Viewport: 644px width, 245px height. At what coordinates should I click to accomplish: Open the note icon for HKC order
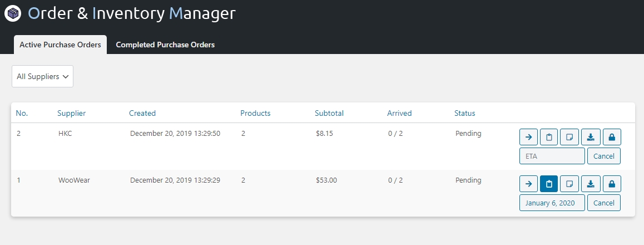point(569,137)
